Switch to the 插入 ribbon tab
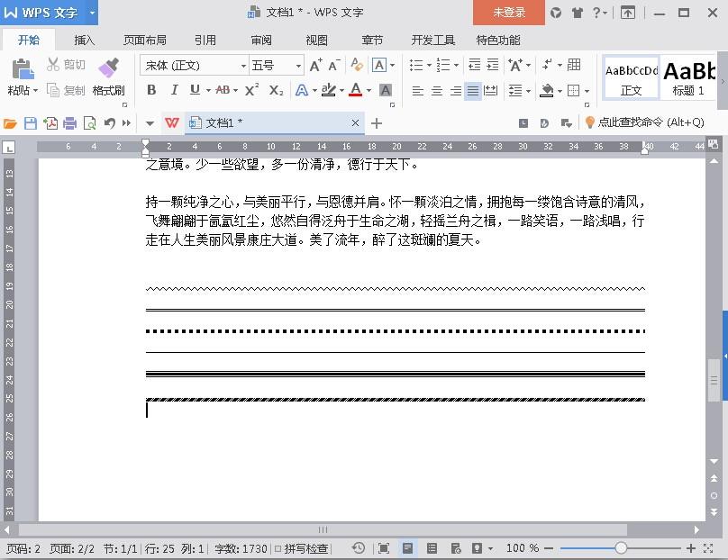The image size is (728, 560). pos(84,41)
